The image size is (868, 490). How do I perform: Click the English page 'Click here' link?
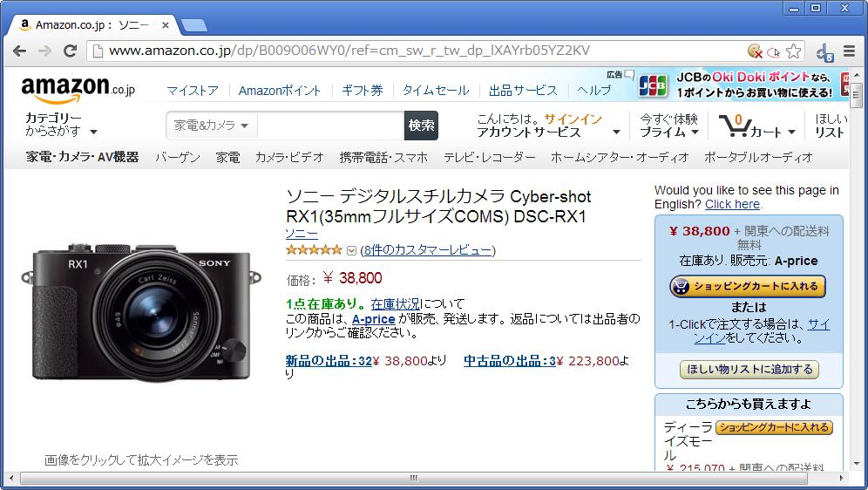732,204
